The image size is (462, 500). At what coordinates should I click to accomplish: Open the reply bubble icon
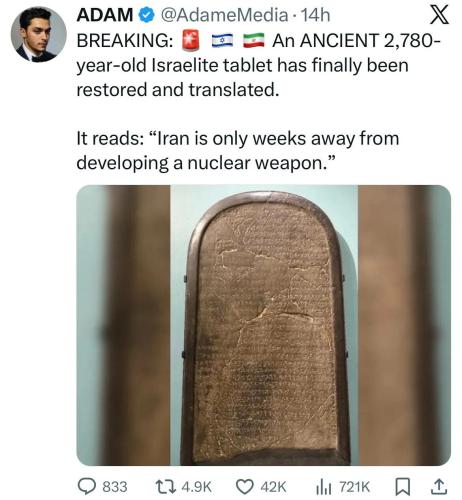(x=87, y=487)
